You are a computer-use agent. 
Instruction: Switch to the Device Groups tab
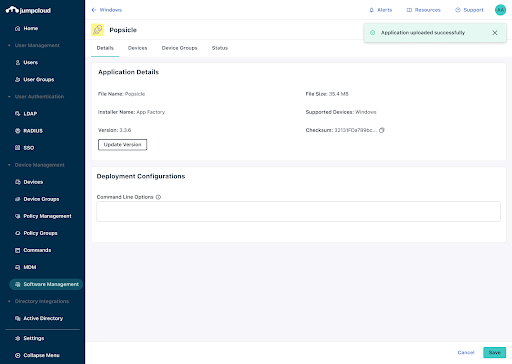click(179, 48)
